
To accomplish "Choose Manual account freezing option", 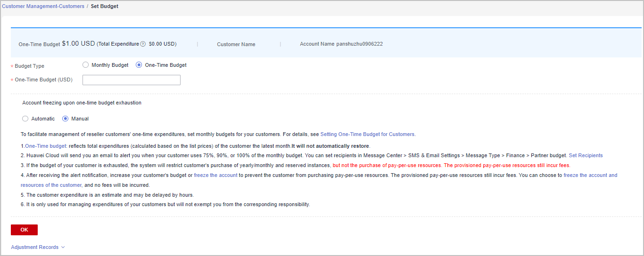I will (66, 119).
